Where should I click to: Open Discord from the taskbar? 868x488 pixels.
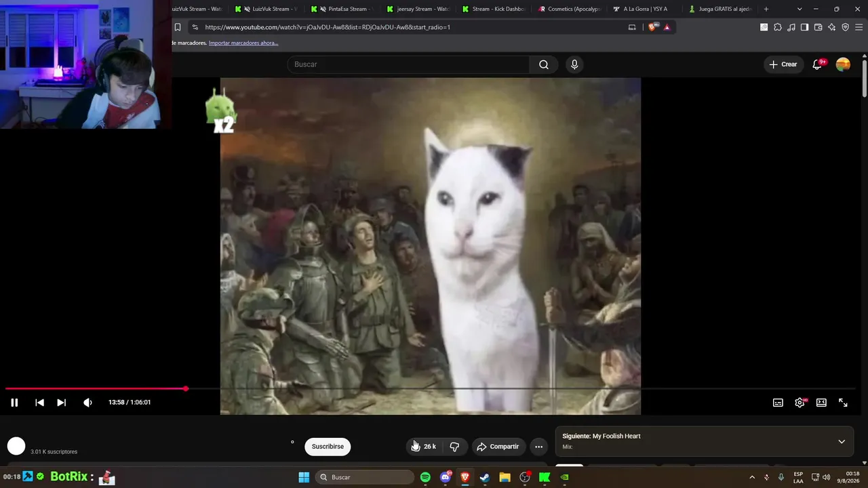click(446, 477)
